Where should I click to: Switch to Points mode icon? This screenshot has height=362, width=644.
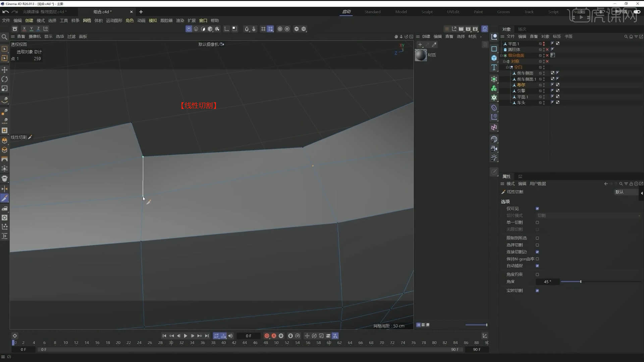(189, 29)
